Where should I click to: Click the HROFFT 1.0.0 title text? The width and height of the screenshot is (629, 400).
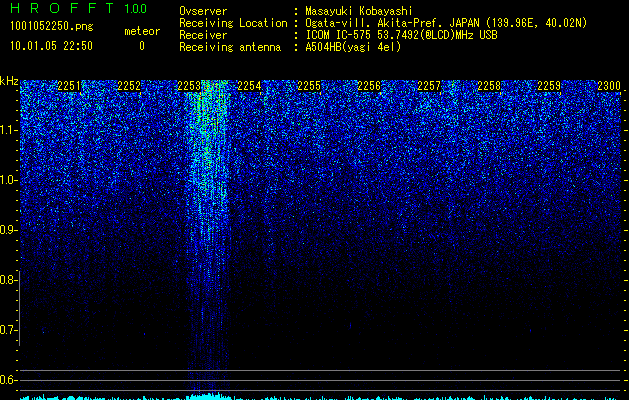[79, 8]
